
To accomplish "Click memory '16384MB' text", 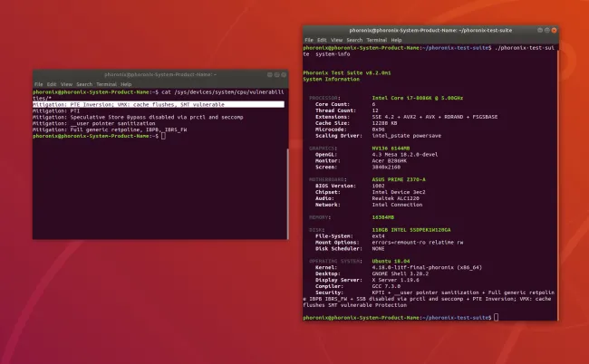I will click(383, 217).
